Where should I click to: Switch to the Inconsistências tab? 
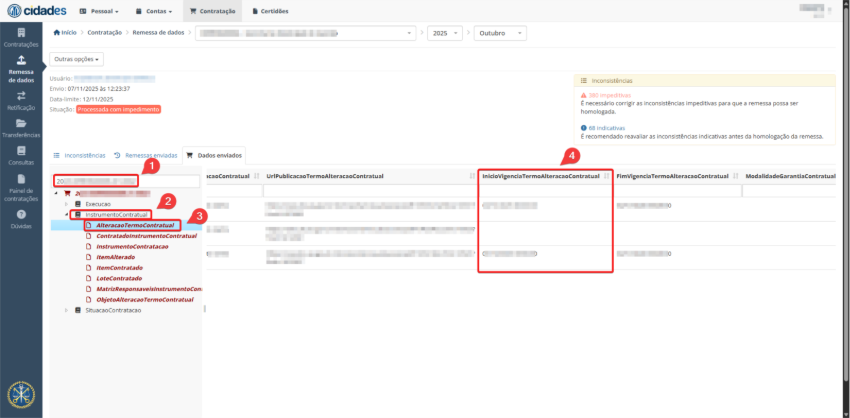pyautogui.click(x=79, y=156)
